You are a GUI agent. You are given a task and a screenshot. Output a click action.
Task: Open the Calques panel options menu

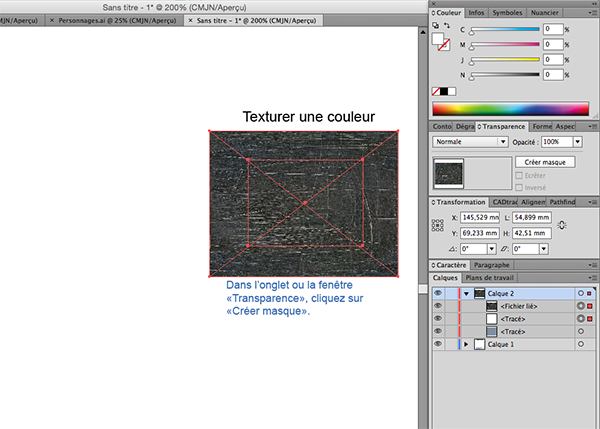click(592, 277)
